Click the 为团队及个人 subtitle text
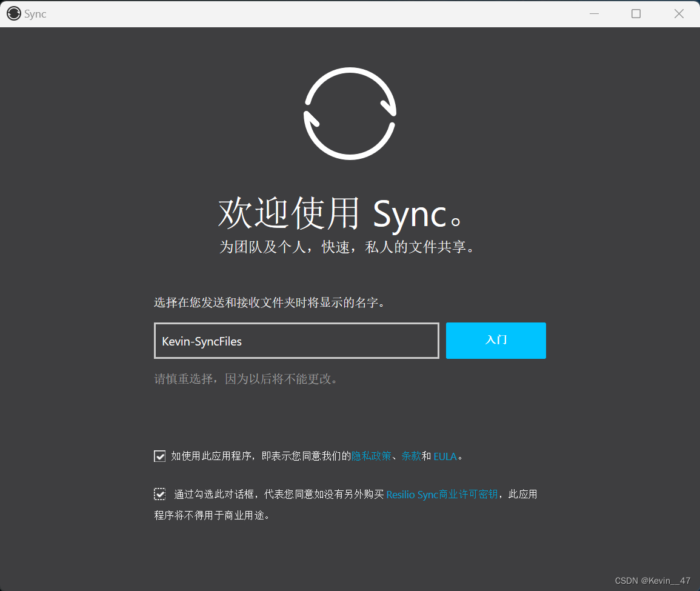 [x=346, y=247]
